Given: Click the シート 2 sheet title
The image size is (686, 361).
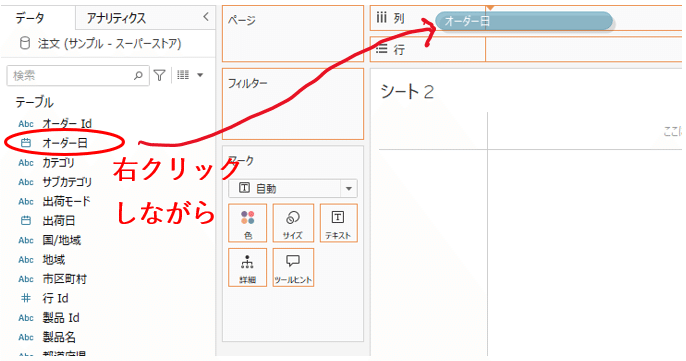Looking at the screenshot, I should click(x=407, y=92).
